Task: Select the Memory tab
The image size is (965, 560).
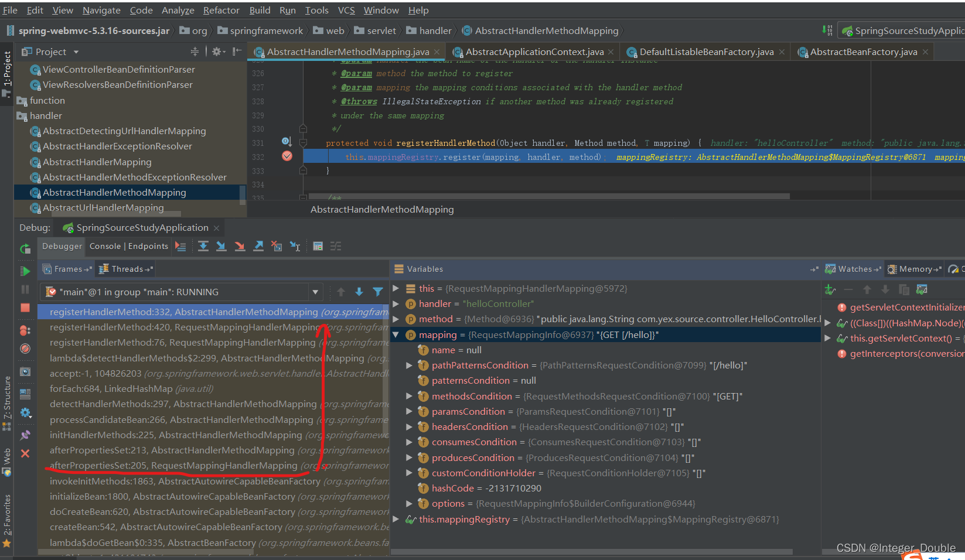Action: [x=915, y=269]
